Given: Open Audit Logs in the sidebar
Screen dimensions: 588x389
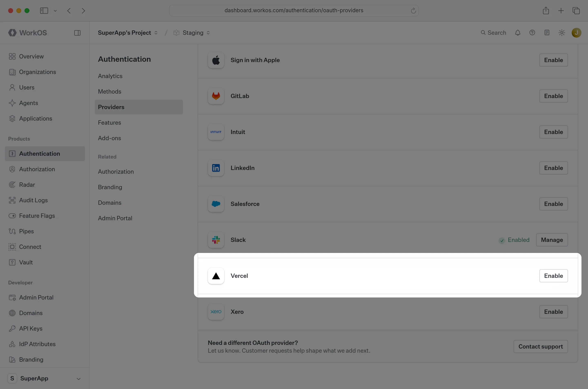Looking at the screenshot, I should pos(45,200).
